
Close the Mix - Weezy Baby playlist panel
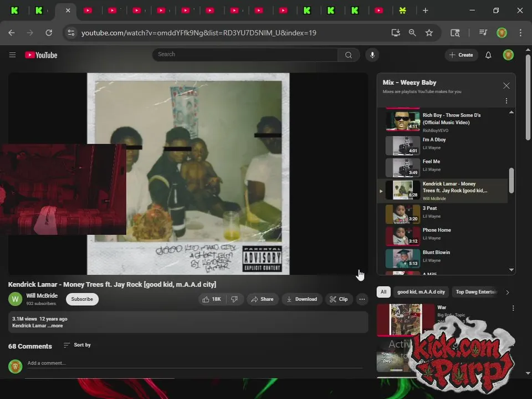point(506,85)
